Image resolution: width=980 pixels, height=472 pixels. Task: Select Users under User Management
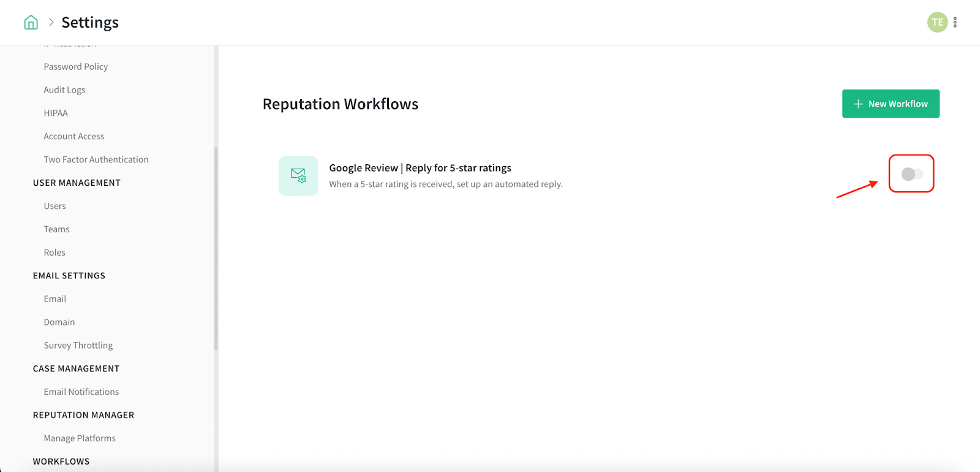[55, 207]
